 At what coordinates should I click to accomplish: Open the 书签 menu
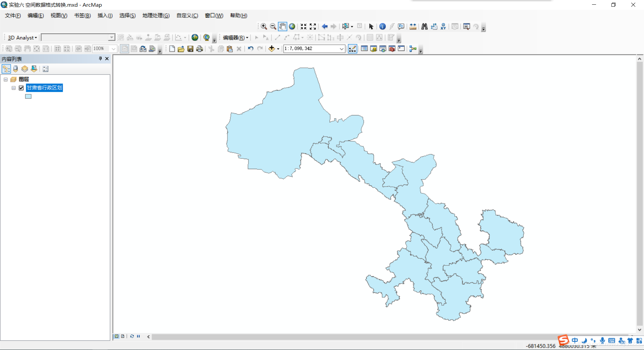click(x=83, y=15)
